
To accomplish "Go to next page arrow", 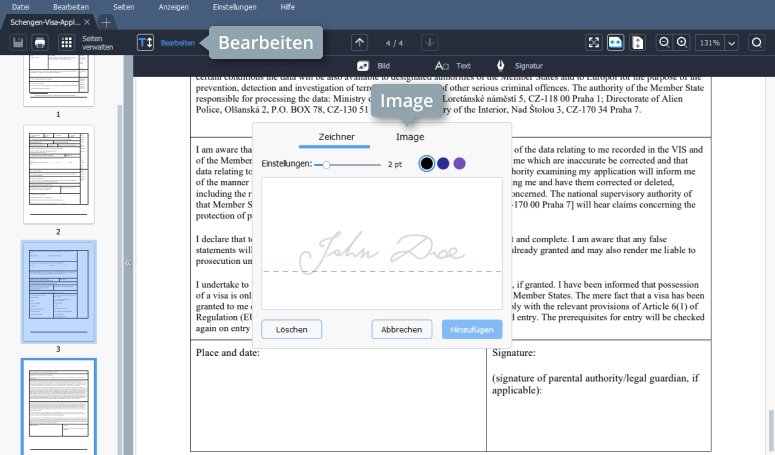I will 430,42.
